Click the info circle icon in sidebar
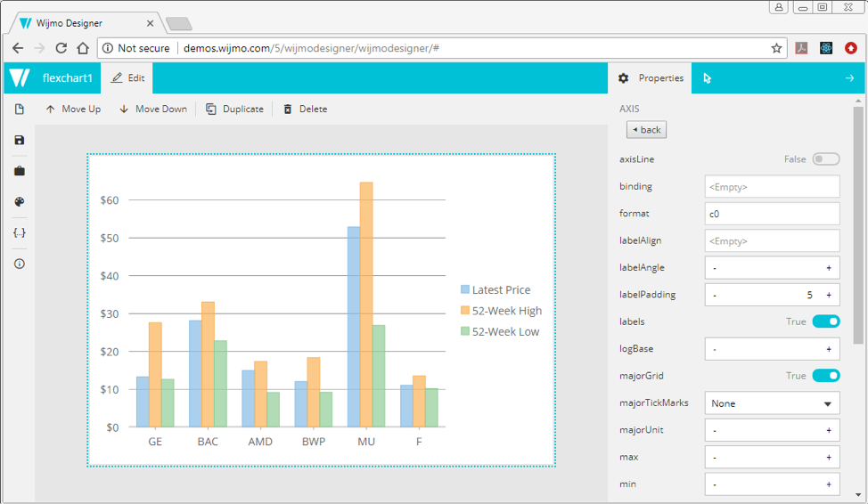 (20, 264)
